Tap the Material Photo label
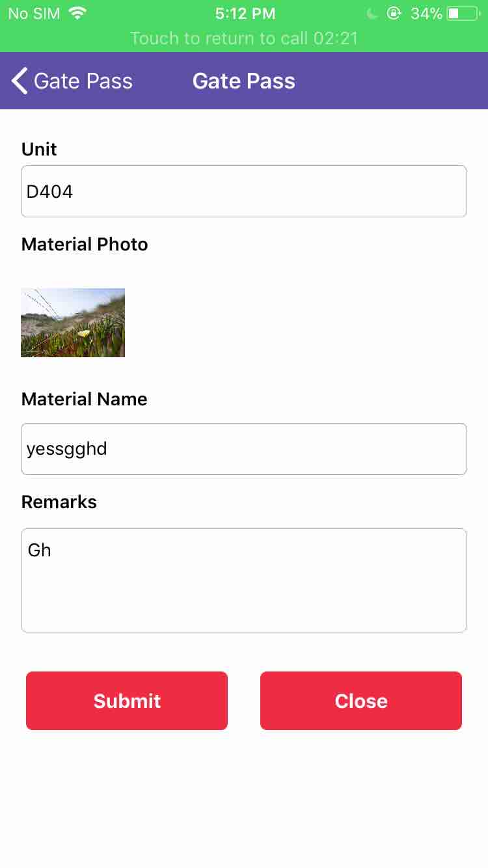The width and height of the screenshot is (488, 868). [85, 245]
